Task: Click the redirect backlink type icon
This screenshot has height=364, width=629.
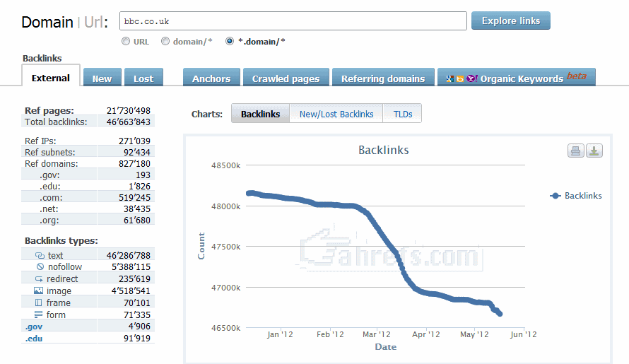Action: [x=39, y=279]
